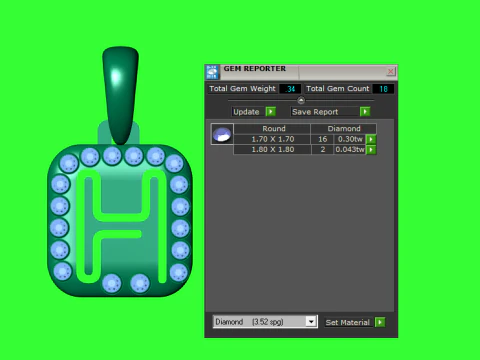Screen dimensions: 480x360
Task: Click the Total Gem Weight label
Action: (242, 89)
